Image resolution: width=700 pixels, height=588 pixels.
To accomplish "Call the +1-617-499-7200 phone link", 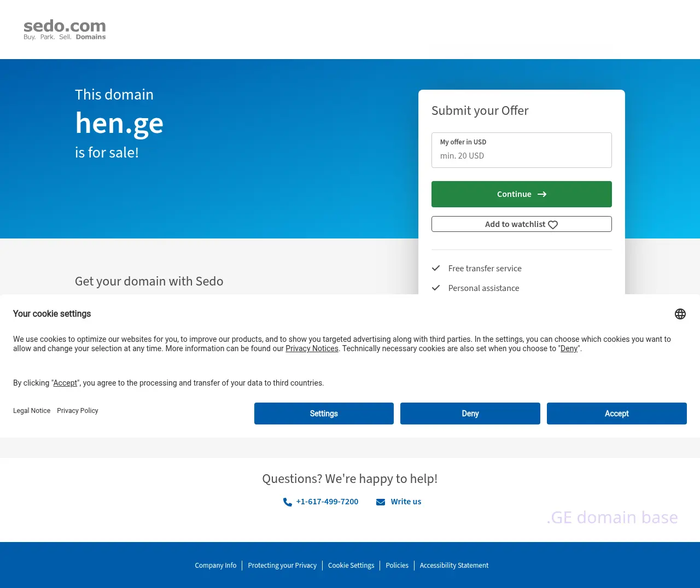I will (327, 502).
